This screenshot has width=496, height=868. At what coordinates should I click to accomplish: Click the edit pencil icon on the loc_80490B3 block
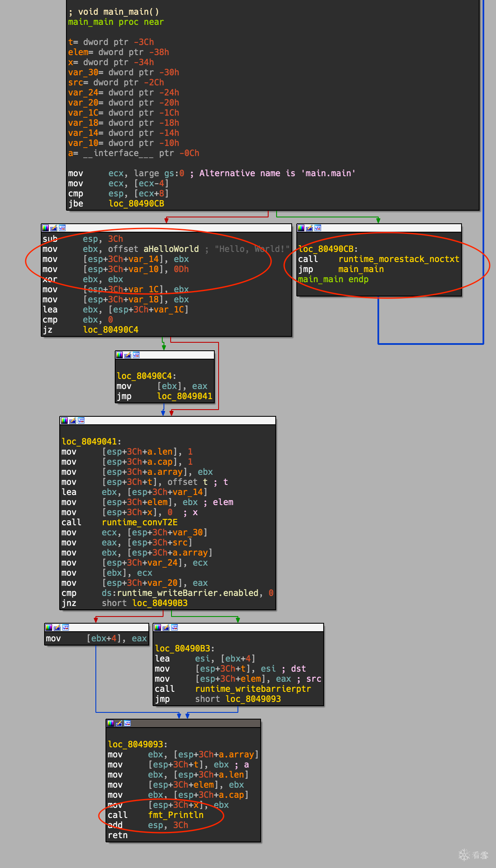[x=166, y=627]
